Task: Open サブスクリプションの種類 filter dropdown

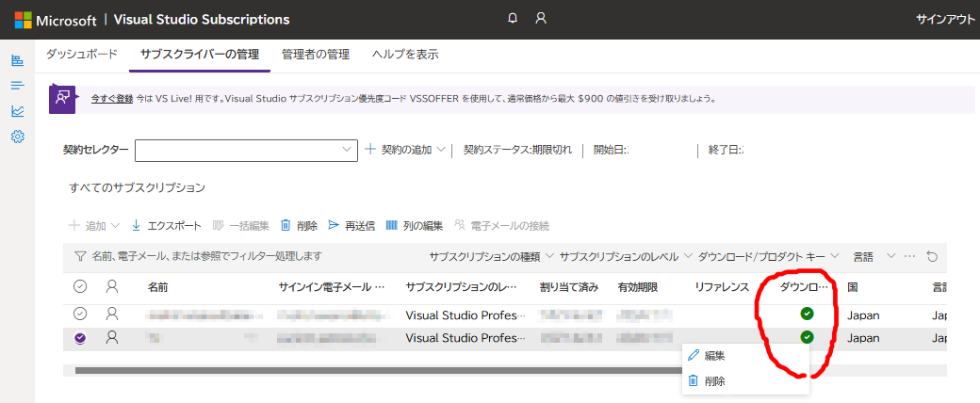Action: pos(492,256)
